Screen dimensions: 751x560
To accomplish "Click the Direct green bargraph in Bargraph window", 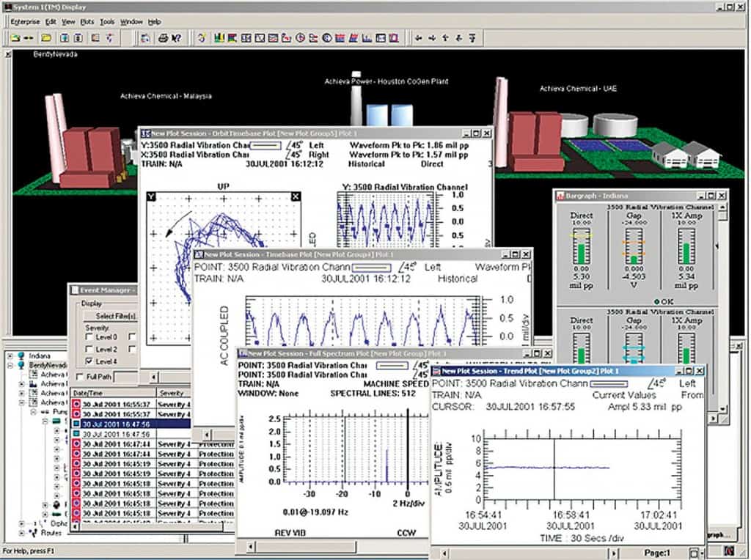I will 580,254.
